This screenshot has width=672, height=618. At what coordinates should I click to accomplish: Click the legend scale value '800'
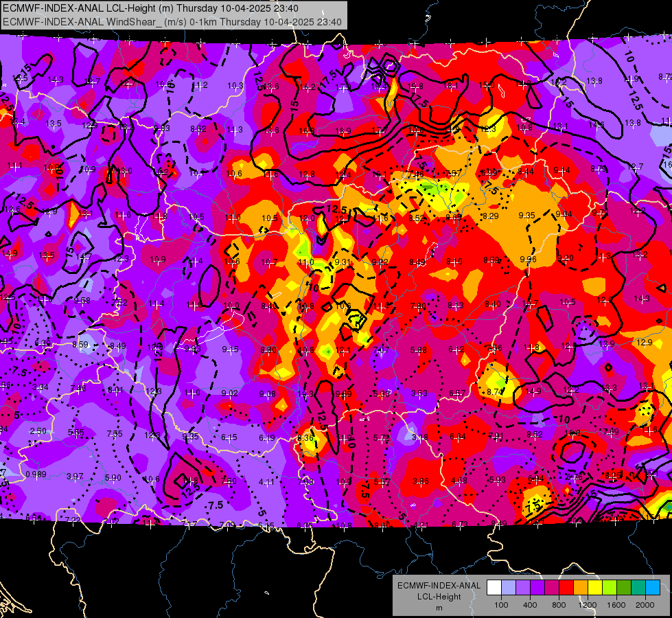pos(559,605)
